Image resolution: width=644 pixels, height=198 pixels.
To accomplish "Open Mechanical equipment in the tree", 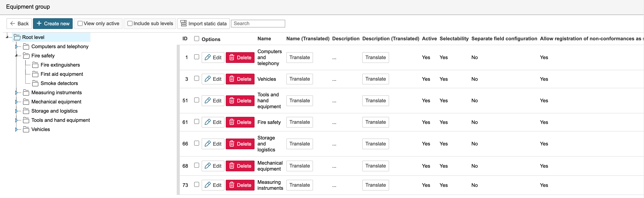I will 56,102.
